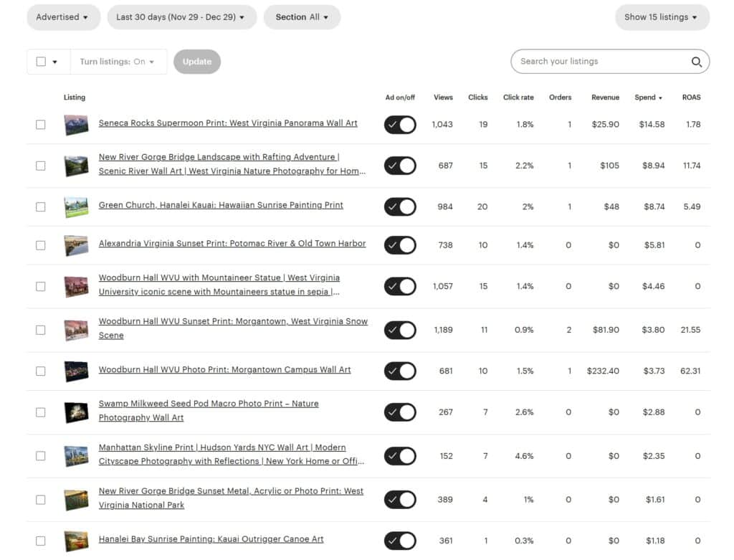Open the Show 15 listings dropdown
Screen dimensions: 734x560
(x=662, y=16)
